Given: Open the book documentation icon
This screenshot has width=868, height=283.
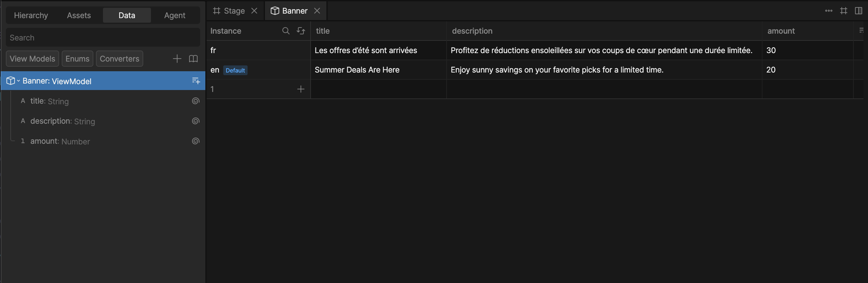Looking at the screenshot, I should (193, 59).
